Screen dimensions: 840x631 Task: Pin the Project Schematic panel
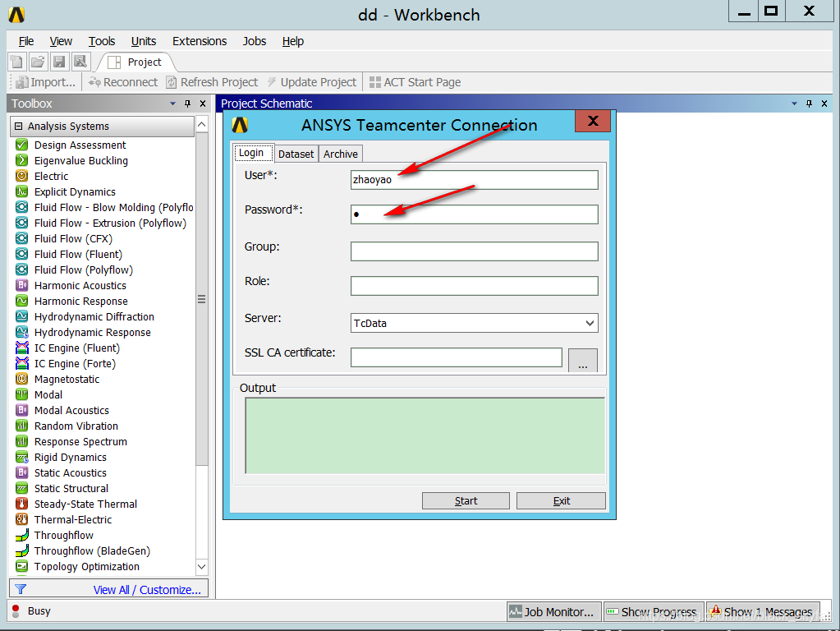pos(809,104)
